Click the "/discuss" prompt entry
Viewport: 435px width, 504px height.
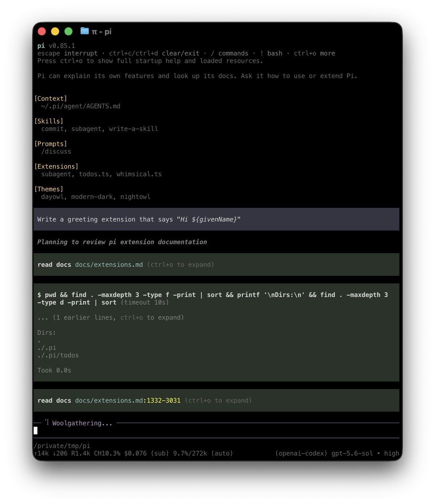tap(56, 152)
